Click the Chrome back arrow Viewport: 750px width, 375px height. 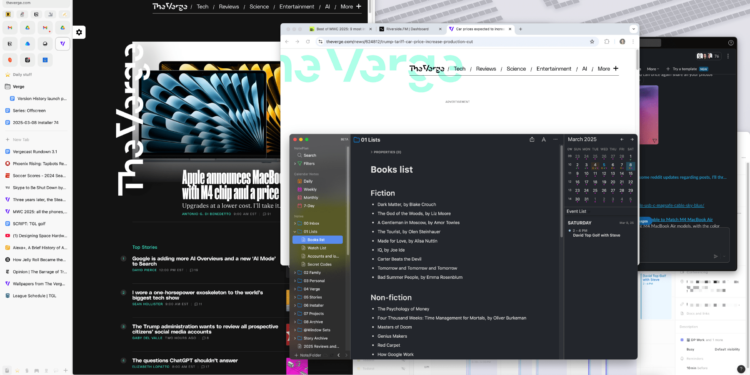click(x=287, y=42)
